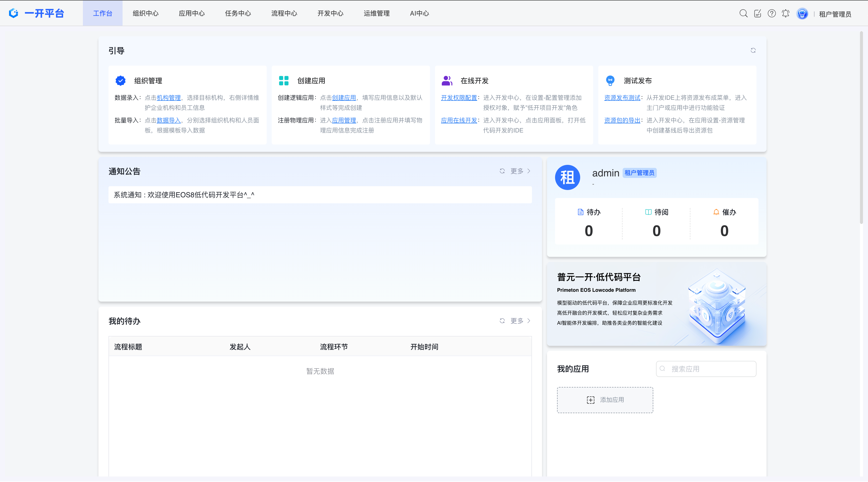The width and height of the screenshot is (868, 482).
Task: Click the 添加应用 button
Action: click(x=605, y=400)
